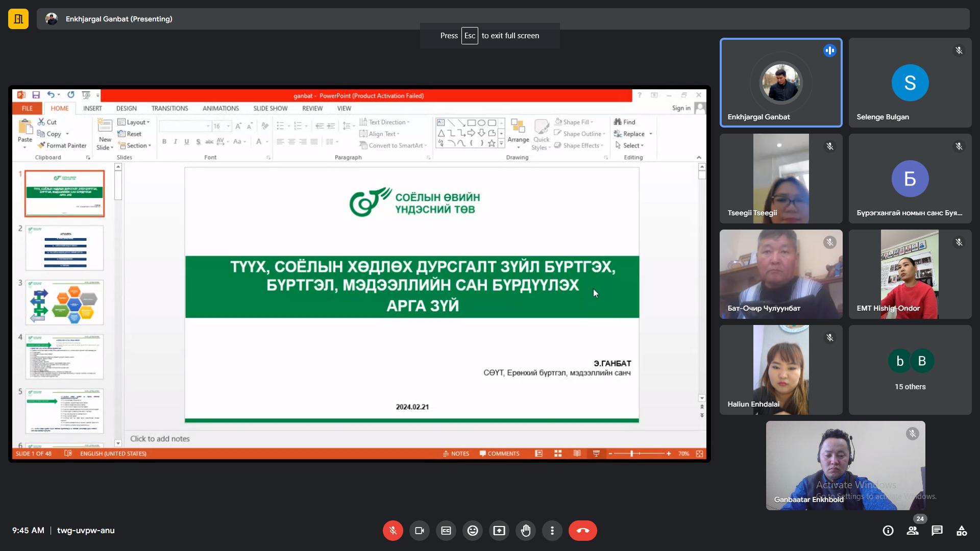Open the in-call chat panel

937,531
